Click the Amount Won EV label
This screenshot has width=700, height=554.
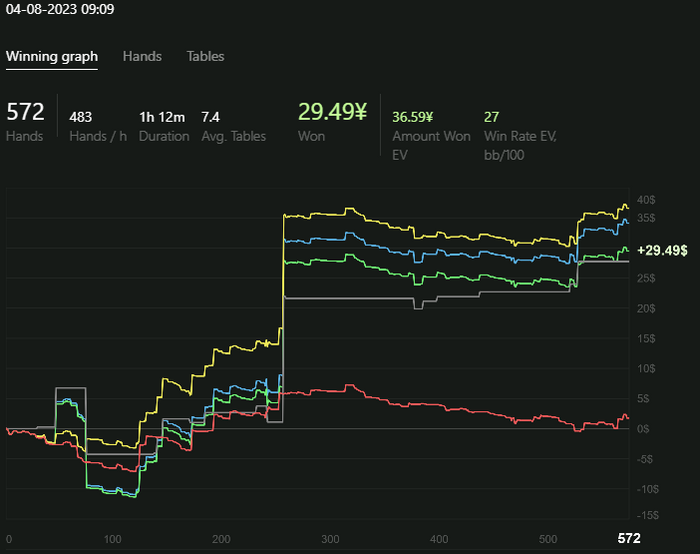[431, 146]
